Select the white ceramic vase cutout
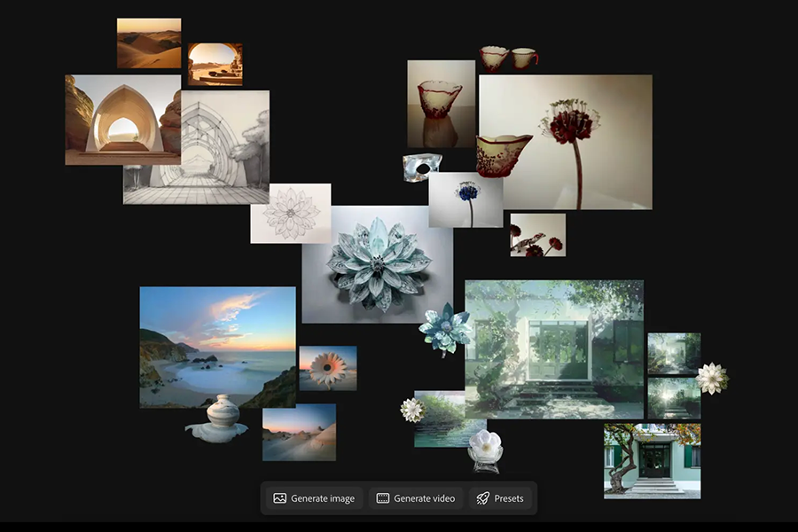The height and width of the screenshot is (532, 798). click(x=218, y=419)
